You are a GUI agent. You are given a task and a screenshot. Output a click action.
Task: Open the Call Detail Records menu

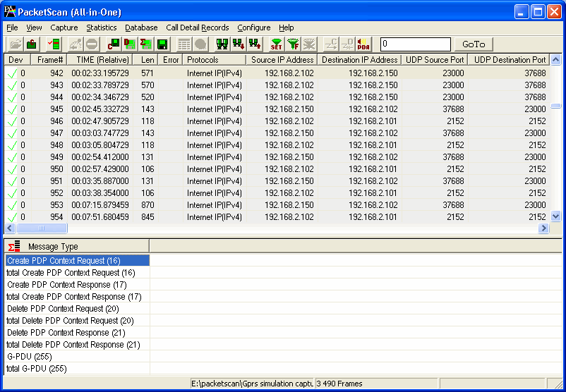point(198,27)
